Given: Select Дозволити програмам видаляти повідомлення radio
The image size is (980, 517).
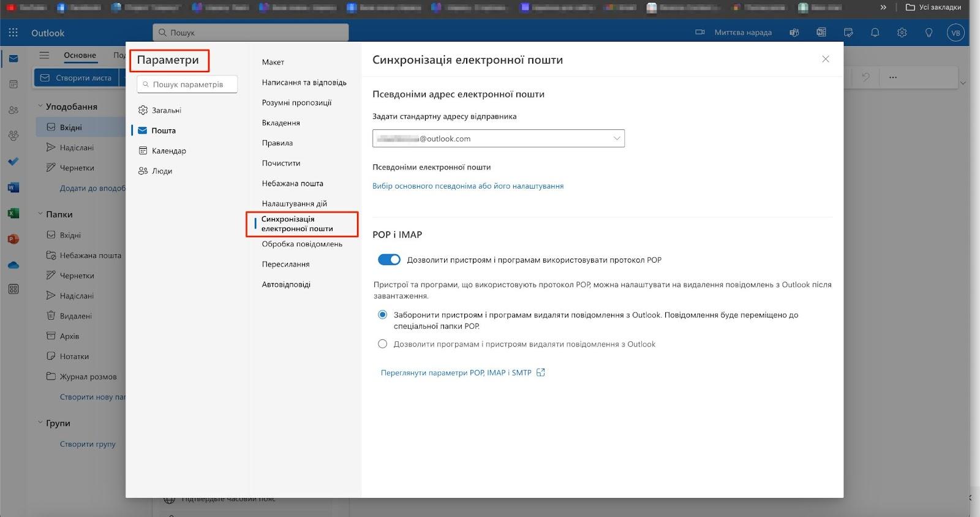Looking at the screenshot, I should click(x=383, y=344).
